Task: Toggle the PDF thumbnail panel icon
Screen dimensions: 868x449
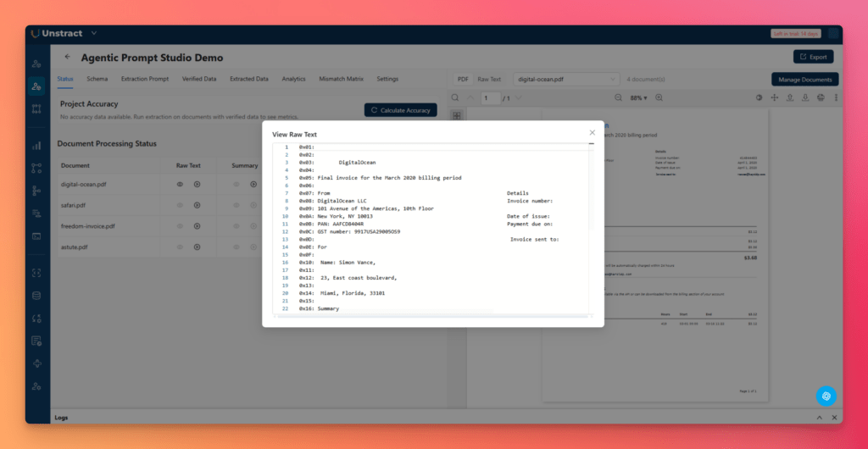Action: coord(456,115)
